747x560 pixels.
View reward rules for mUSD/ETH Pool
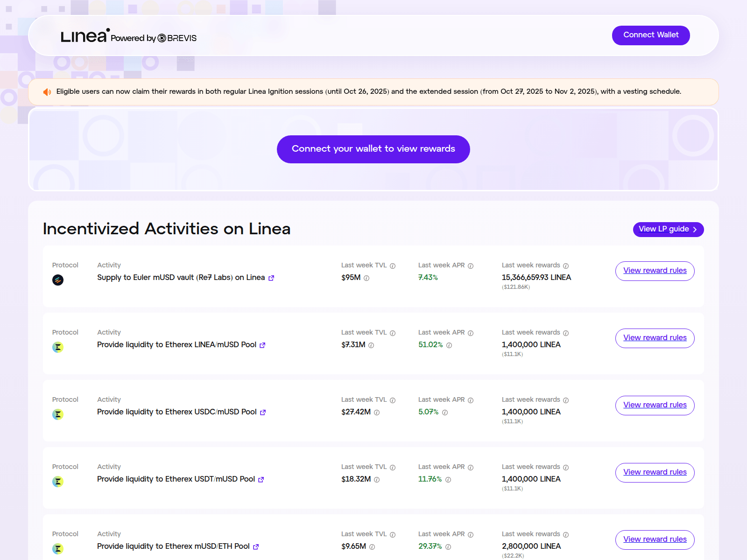tap(655, 540)
